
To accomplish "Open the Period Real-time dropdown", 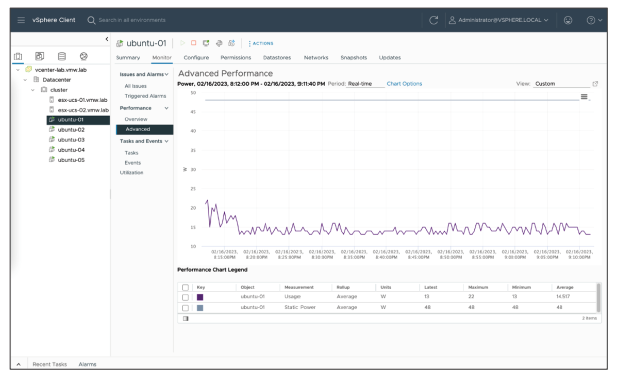I will tap(365, 84).
